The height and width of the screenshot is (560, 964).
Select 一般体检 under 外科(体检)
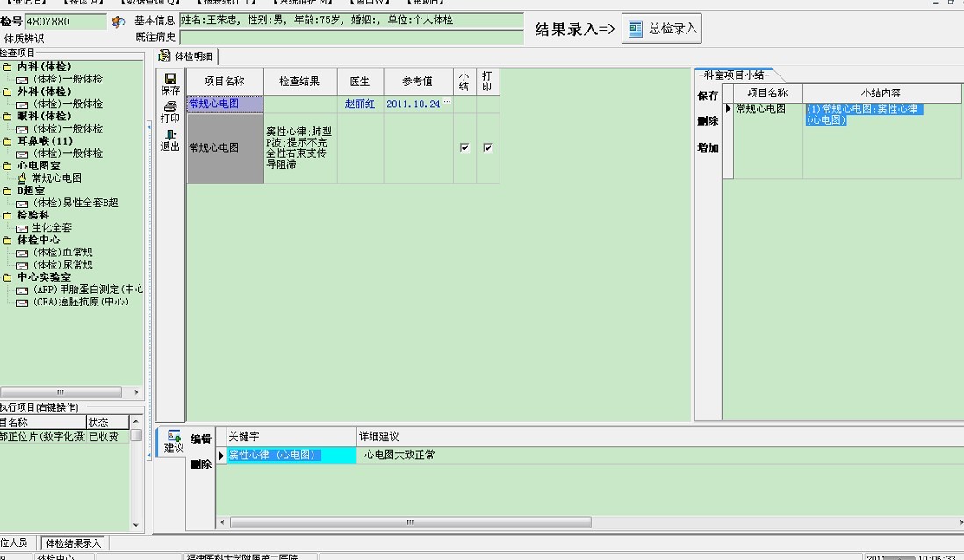click(68, 104)
